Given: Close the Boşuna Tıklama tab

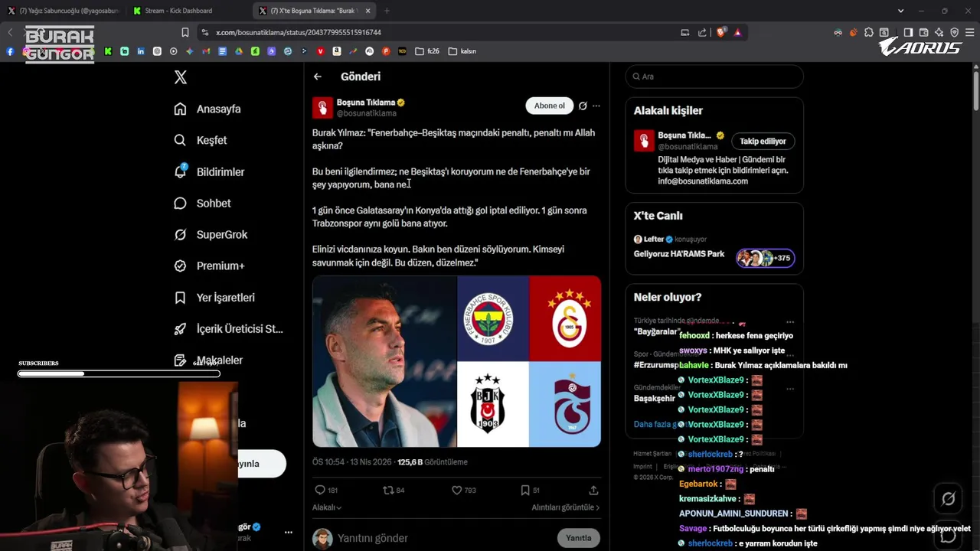Looking at the screenshot, I should coord(368,11).
